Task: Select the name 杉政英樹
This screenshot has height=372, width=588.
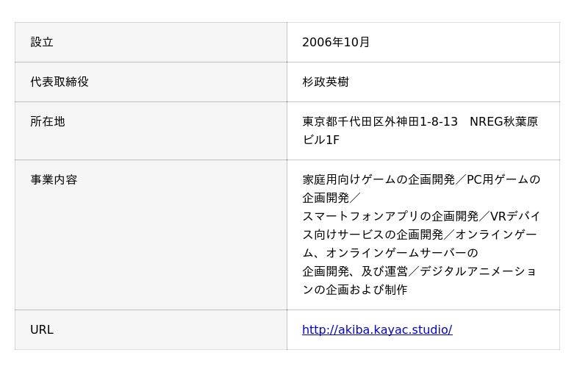Action: point(326,82)
